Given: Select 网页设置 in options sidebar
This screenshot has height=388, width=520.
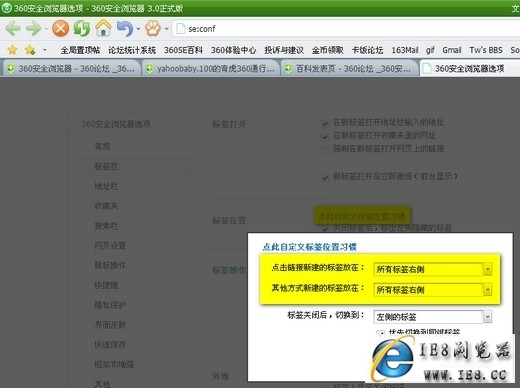Looking at the screenshot, I should click(110, 246).
